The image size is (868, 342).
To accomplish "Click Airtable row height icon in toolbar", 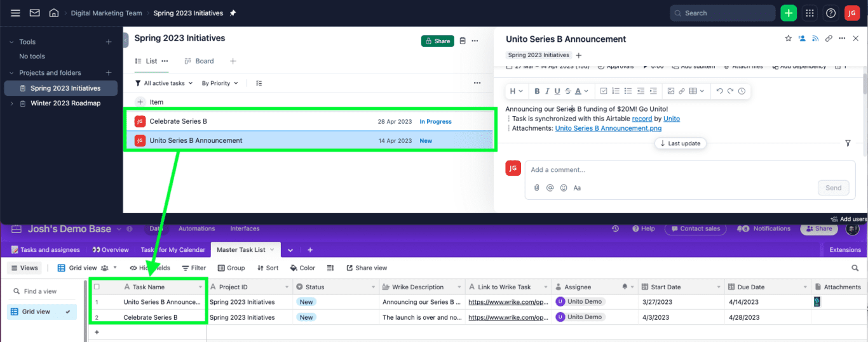I will 330,268.
